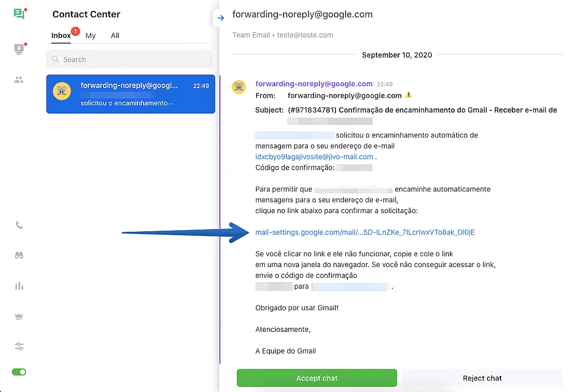Switch to the My tab
Screen dimensions: 575x392
91,35
